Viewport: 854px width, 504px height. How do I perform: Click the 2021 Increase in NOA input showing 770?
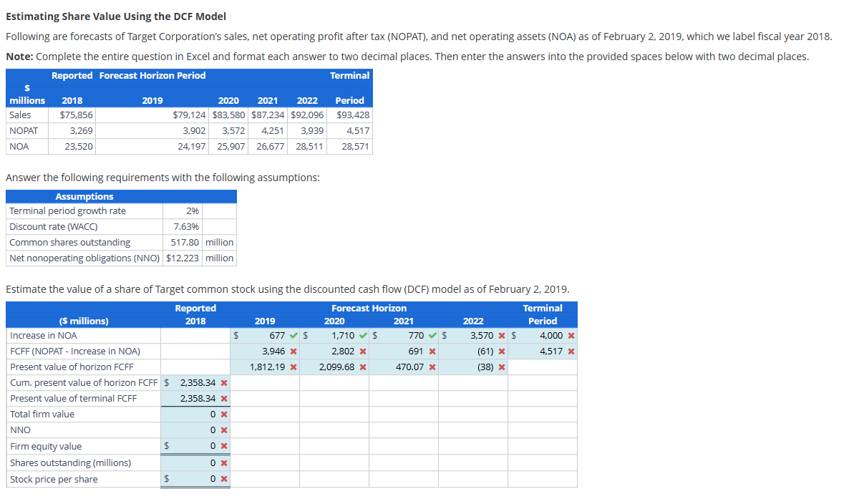point(404,336)
